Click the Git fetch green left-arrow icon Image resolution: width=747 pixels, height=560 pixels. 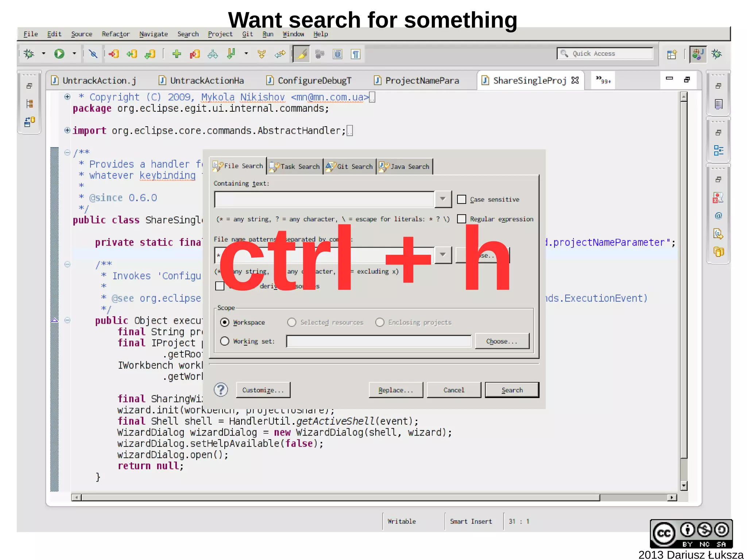[x=132, y=54]
